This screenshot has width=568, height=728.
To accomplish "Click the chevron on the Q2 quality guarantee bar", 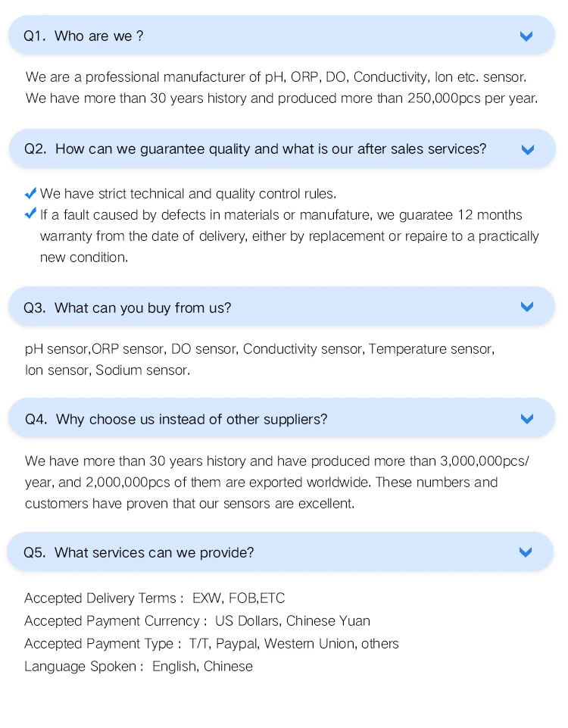I will point(528,149).
